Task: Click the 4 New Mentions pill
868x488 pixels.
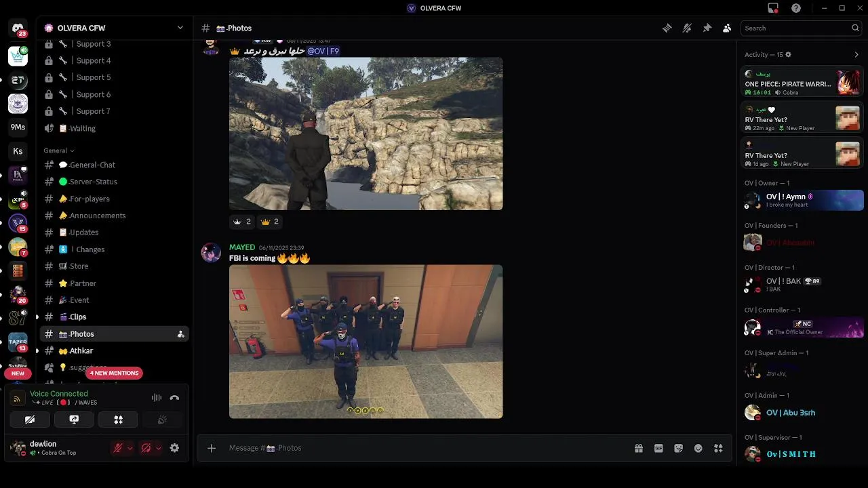Action: (x=114, y=373)
